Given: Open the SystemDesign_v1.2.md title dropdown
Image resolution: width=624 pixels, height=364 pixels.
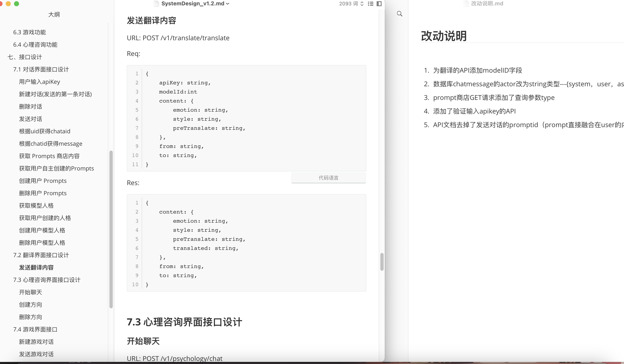Looking at the screenshot, I should point(228,4).
